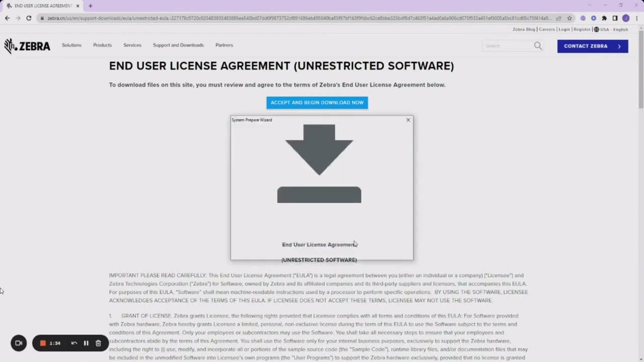This screenshot has width=644, height=362.
Task: Open the Zebra Blog link
Action: point(524,29)
